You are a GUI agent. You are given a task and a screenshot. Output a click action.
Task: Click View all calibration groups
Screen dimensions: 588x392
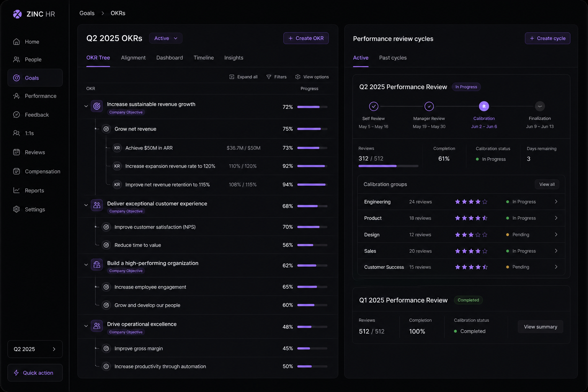[547, 184]
